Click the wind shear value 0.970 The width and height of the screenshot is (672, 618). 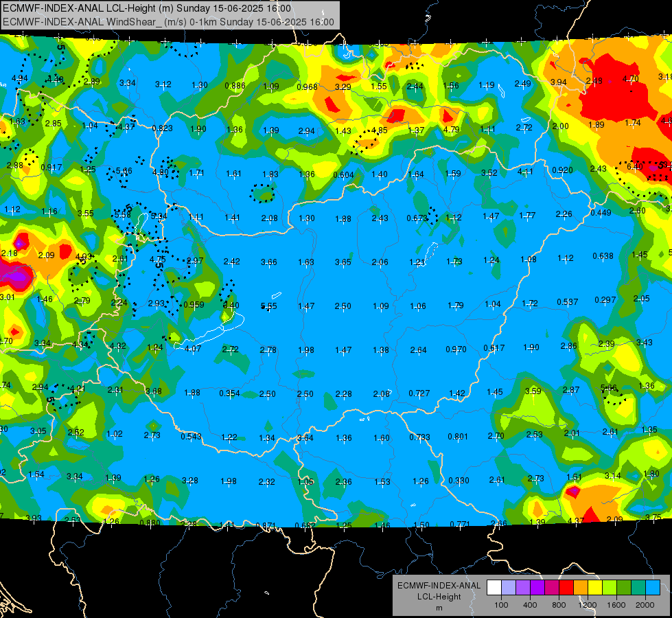click(456, 349)
